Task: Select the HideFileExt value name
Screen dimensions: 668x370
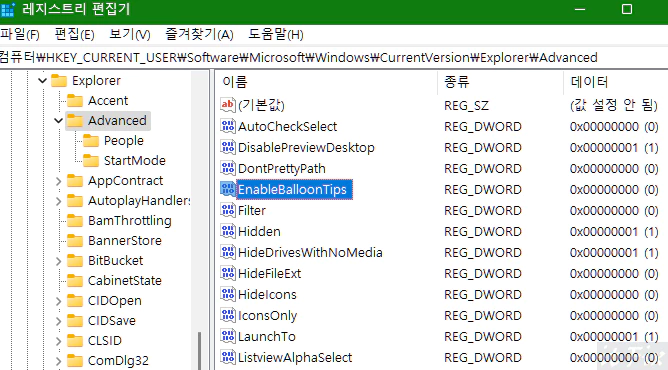Action: pyautogui.click(x=269, y=273)
